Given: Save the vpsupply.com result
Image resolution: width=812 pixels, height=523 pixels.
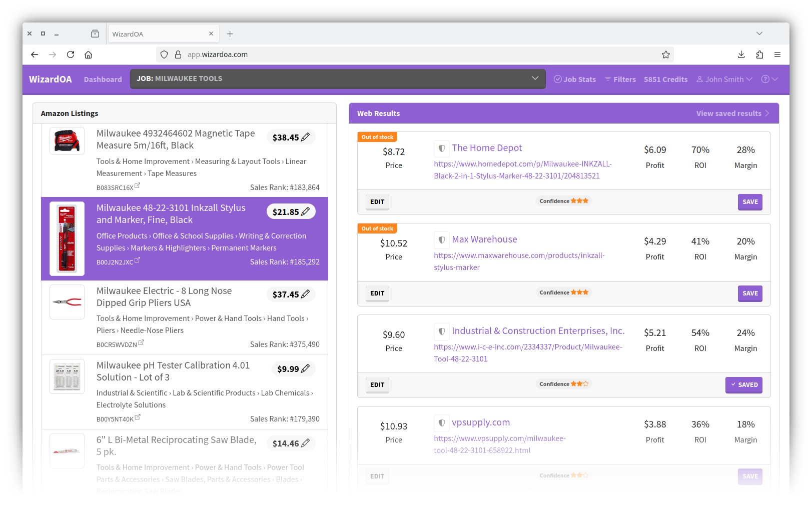Looking at the screenshot, I should [749, 476].
